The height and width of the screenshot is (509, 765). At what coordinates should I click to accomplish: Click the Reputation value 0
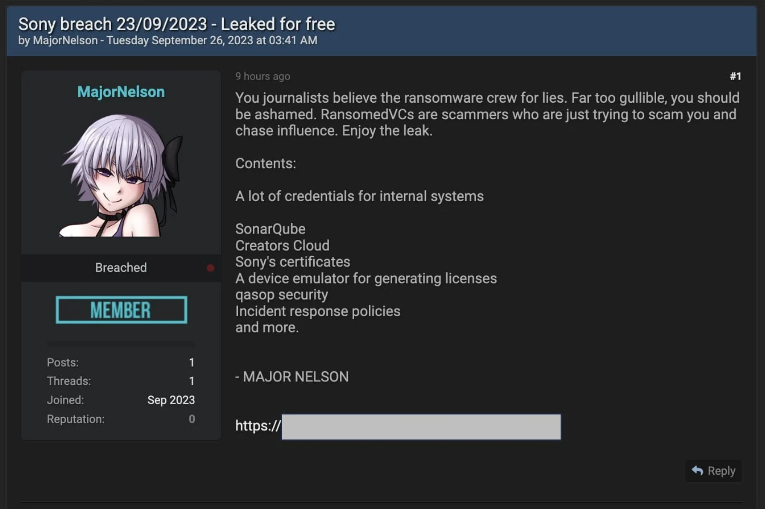coord(191,419)
